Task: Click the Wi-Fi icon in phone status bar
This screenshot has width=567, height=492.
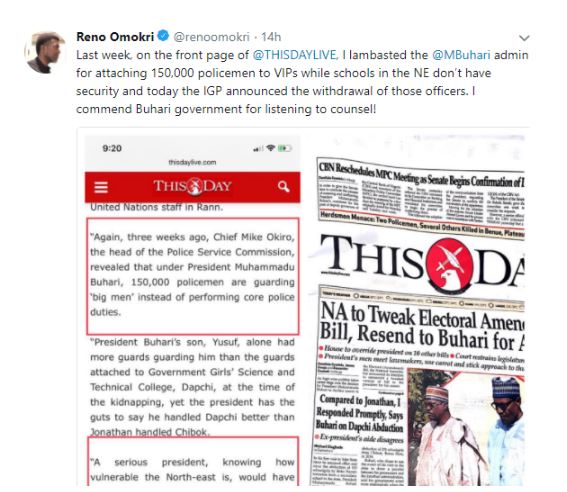Action: [270, 148]
